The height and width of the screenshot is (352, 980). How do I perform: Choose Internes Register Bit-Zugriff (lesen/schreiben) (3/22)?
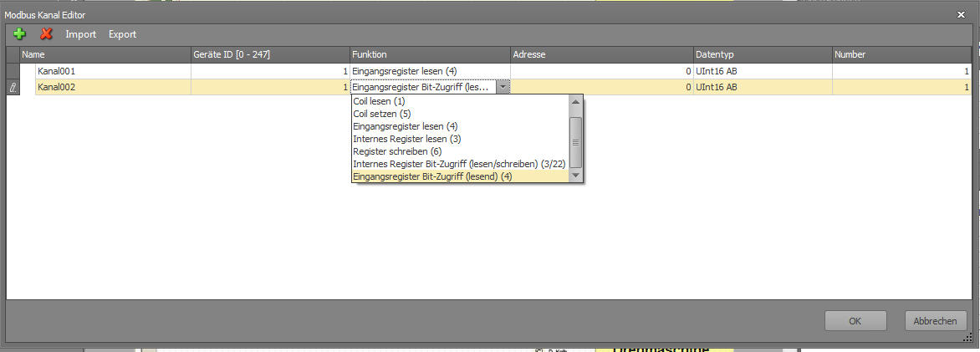[x=460, y=165]
